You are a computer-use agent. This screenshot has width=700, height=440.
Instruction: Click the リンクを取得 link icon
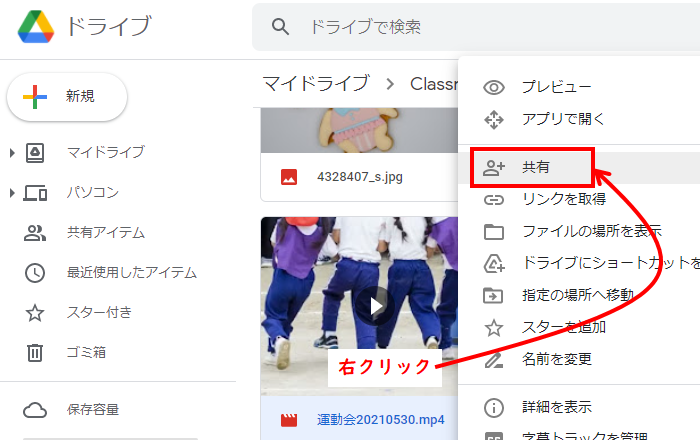click(493, 199)
